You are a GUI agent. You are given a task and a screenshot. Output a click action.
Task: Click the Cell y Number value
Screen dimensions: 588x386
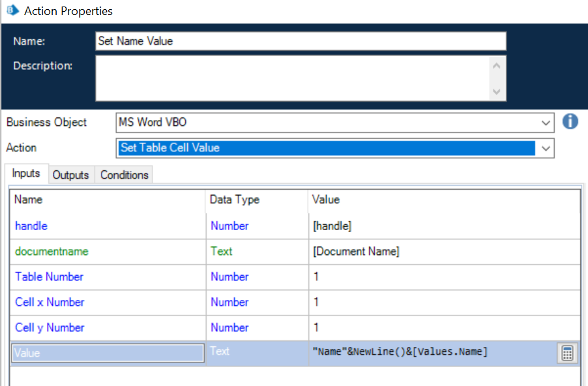(443, 328)
